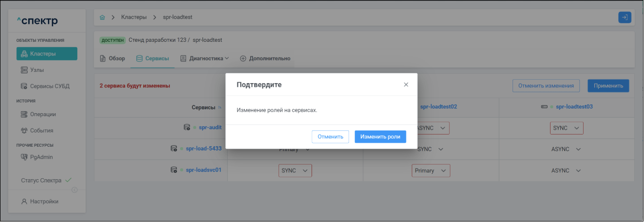Confirm with Изменить роли button
This screenshot has width=644, height=222.
(x=380, y=137)
